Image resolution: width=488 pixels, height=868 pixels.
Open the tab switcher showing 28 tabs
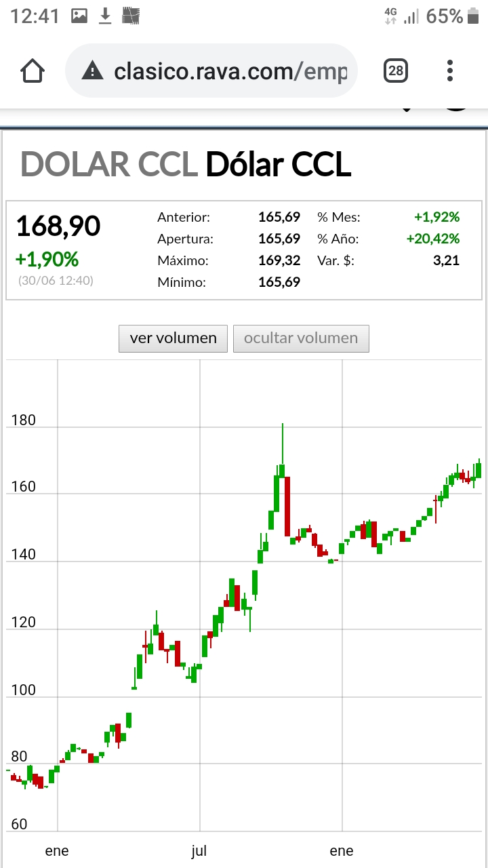[396, 71]
